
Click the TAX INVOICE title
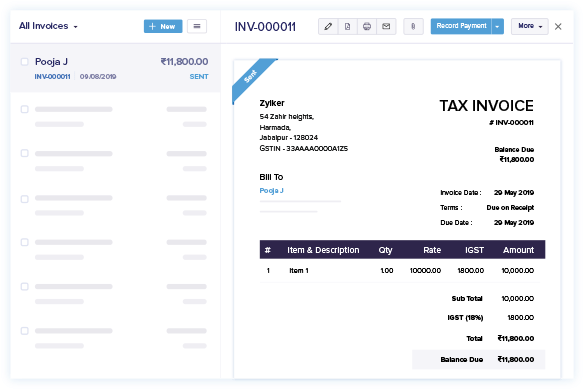pyautogui.click(x=486, y=106)
